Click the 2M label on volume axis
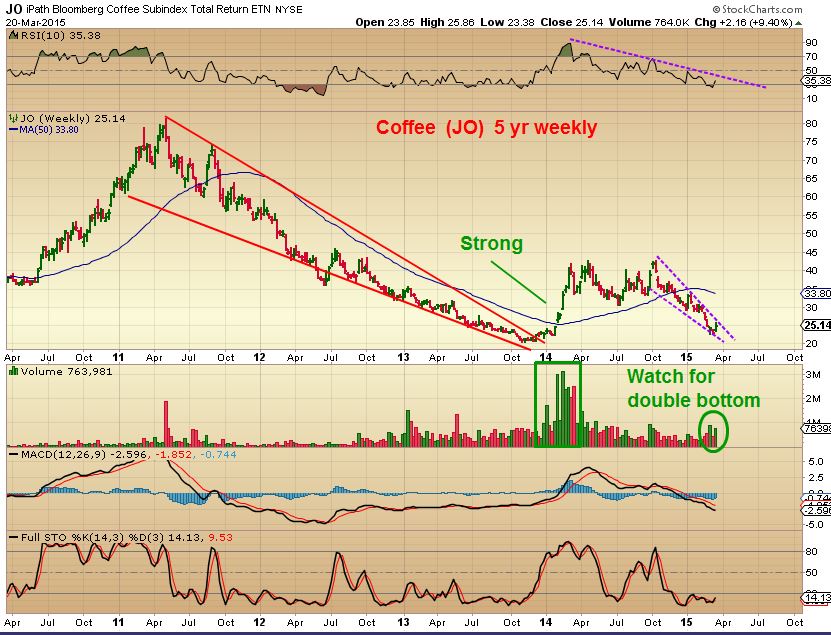 pyautogui.click(x=813, y=399)
